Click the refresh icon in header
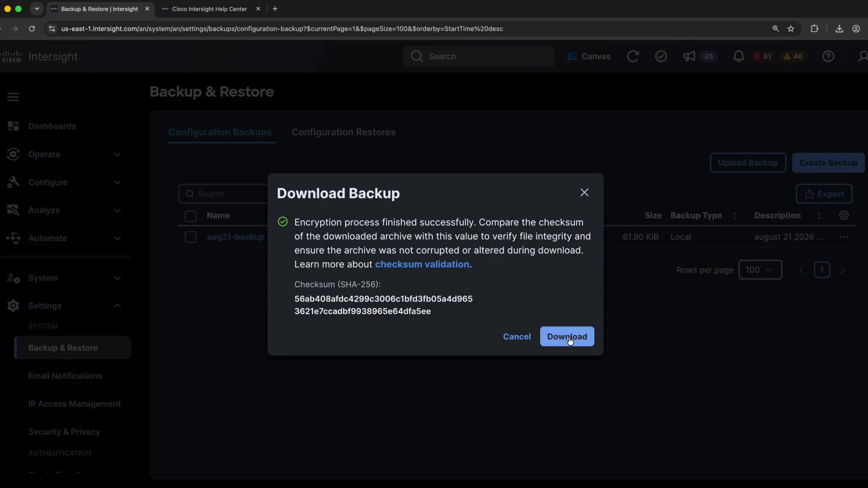Screen dimensions: 868x488 pyautogui.click(x=633, y=56)
